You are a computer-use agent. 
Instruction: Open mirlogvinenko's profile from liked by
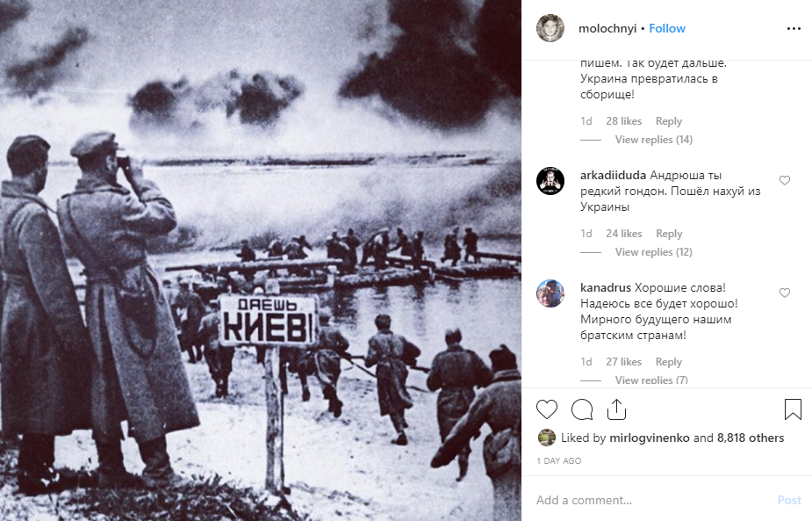(x=650, y=438)
